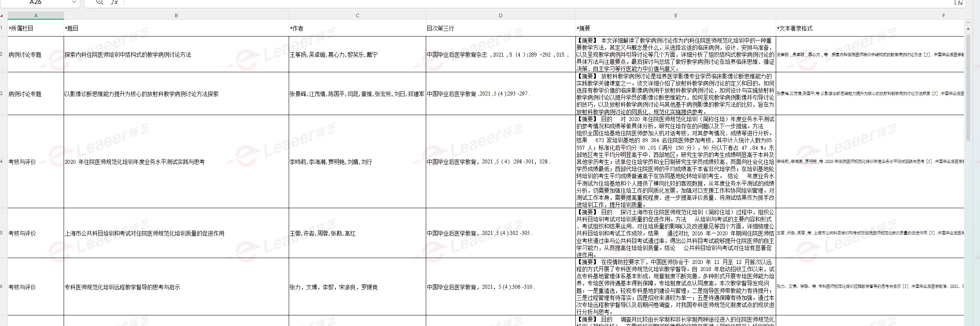
Task: Click the Name Box showing A26
Action: (x=35, y=2)
